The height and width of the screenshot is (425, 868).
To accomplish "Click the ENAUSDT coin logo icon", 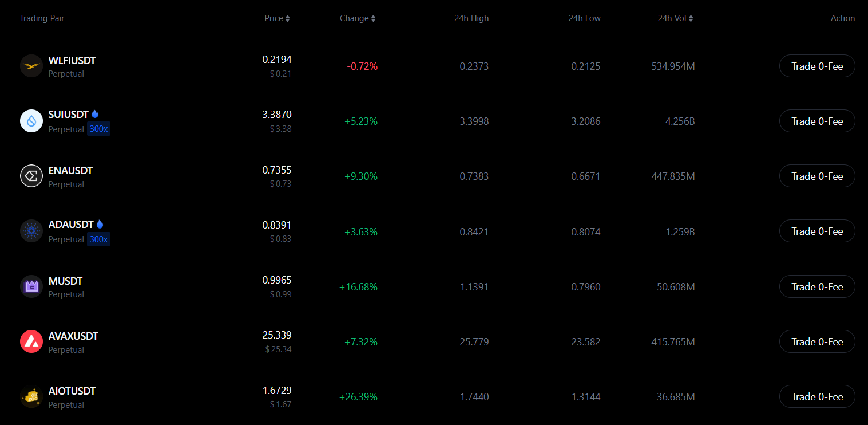I will point(31,176).
